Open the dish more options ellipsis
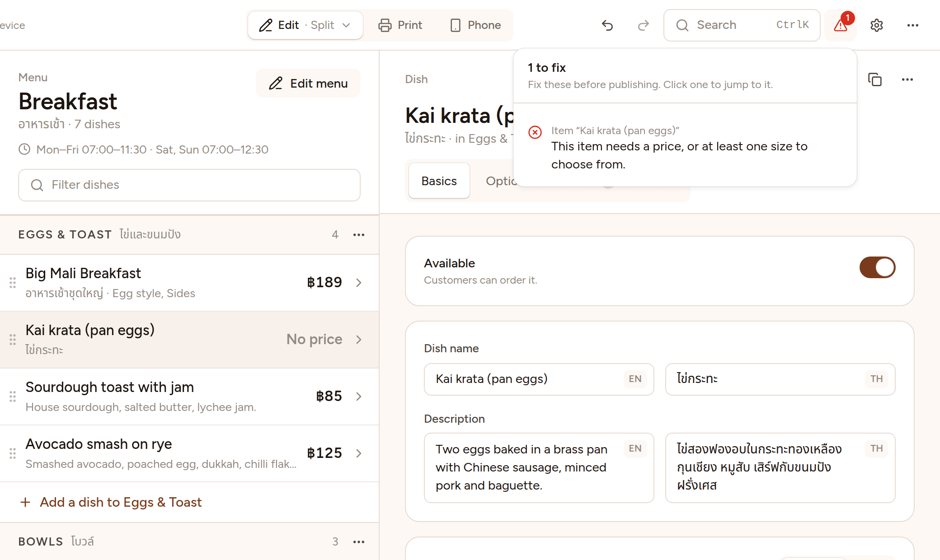The image size is (940, 560). 907,79
